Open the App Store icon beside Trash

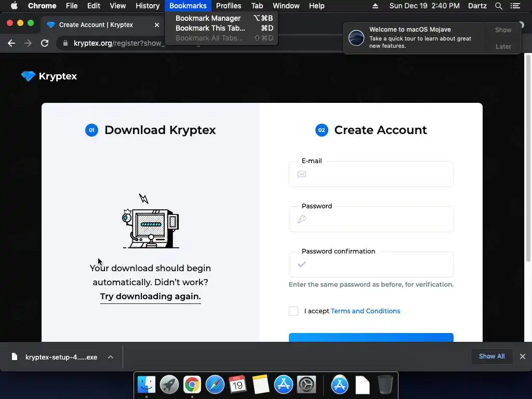(x=340, y=385)
